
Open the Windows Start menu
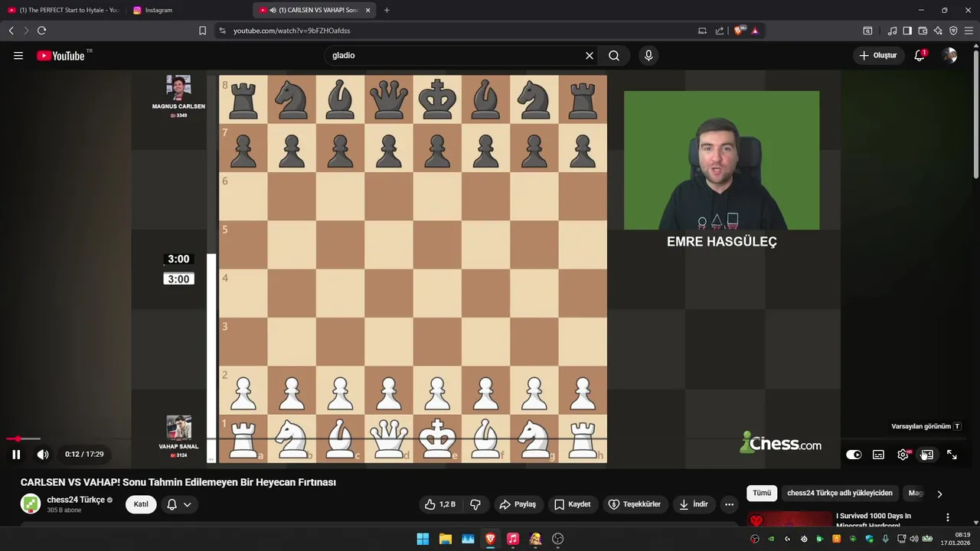tap(423, 539)
